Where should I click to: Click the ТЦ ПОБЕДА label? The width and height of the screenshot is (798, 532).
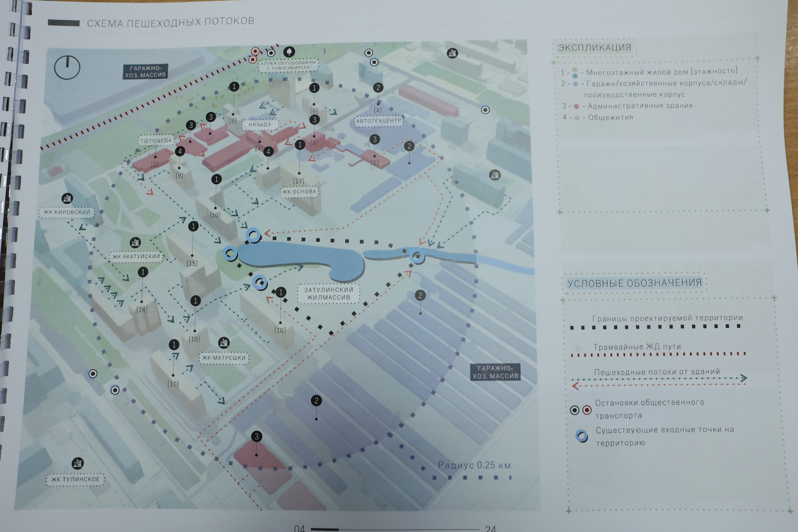156,141
